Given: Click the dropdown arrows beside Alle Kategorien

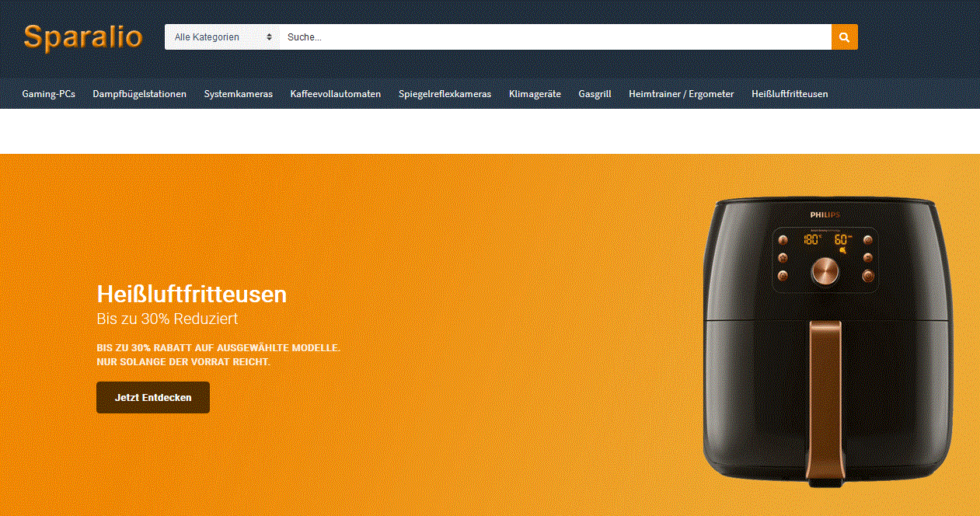Looking at the screenshot, I should 270,37.
